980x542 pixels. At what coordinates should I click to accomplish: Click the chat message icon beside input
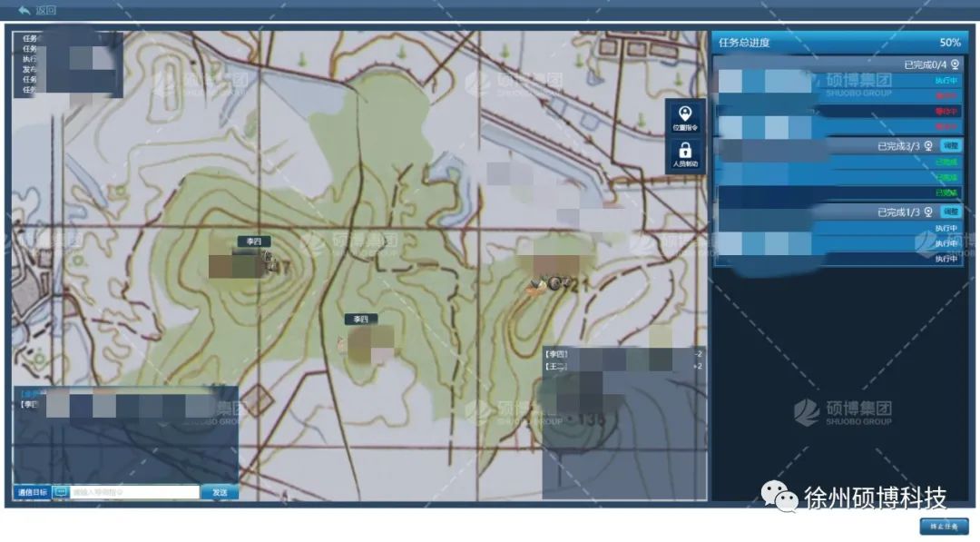tap(61, 492)
